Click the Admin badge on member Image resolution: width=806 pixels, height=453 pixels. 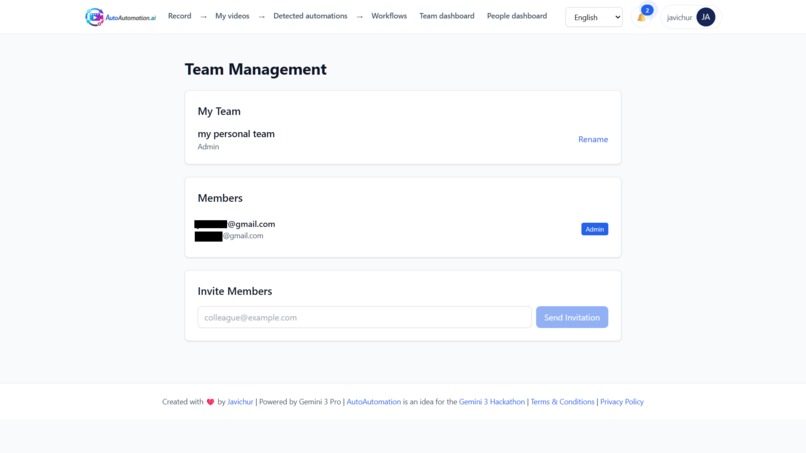click(x=594, y=229)
